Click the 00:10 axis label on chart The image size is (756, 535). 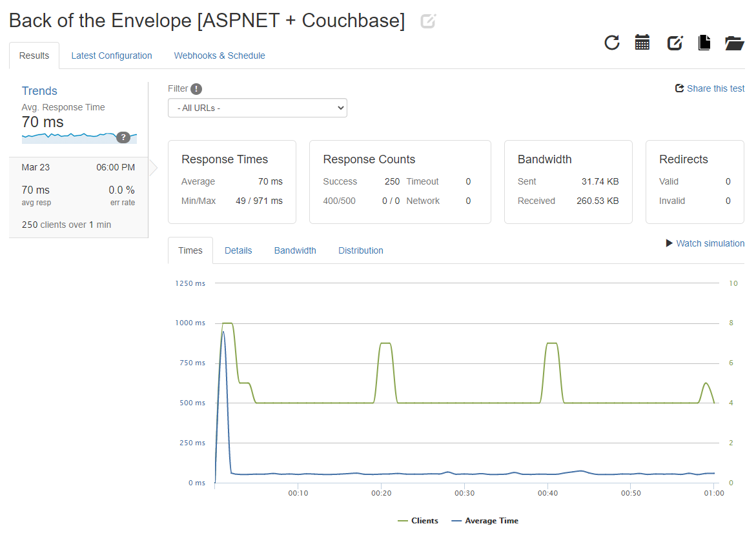click(298, 493)
